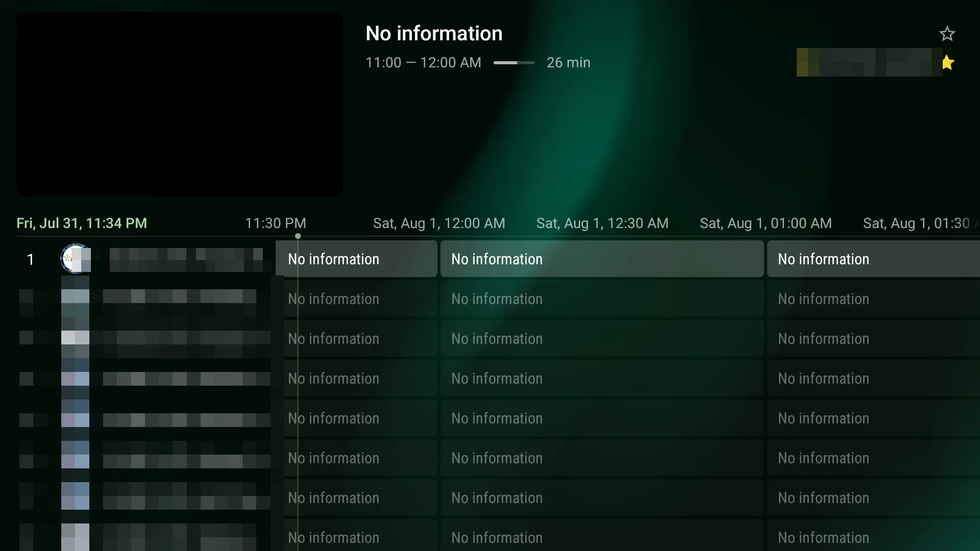
Task: Select channel 1 program at 12:00 AM
Action: pyautogui.click(x=602, y=259)
